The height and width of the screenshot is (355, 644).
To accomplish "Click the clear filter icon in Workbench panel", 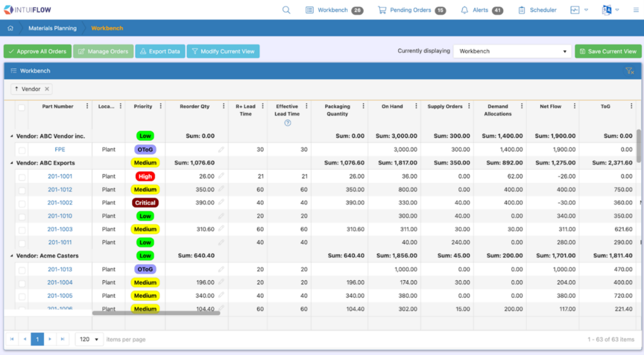I will 629,71.
